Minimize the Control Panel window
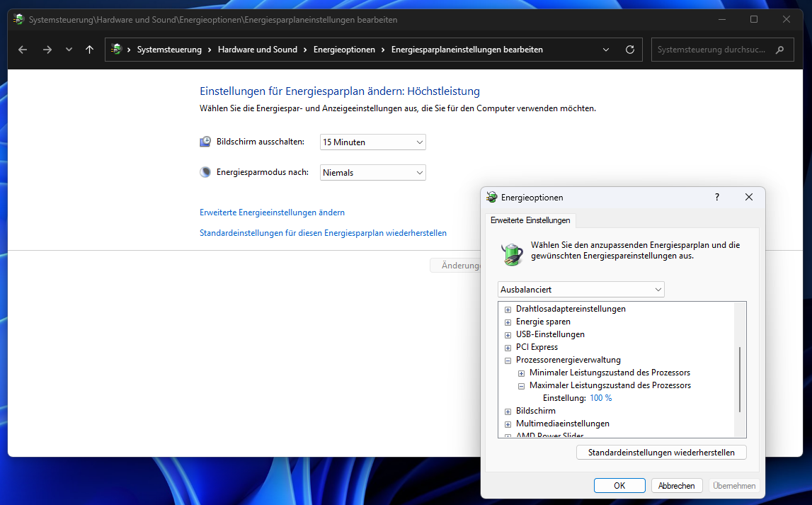Viewport: 812px width, 505px height. 722,19
